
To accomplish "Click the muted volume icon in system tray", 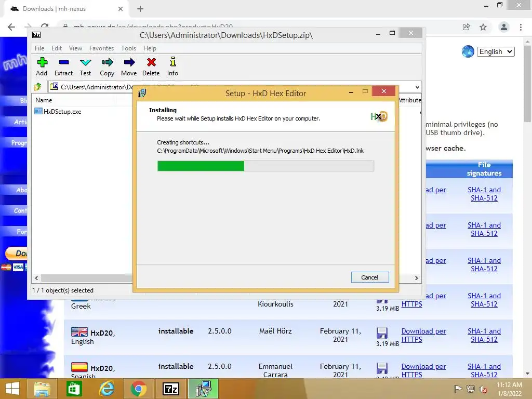I will point(483,389).
